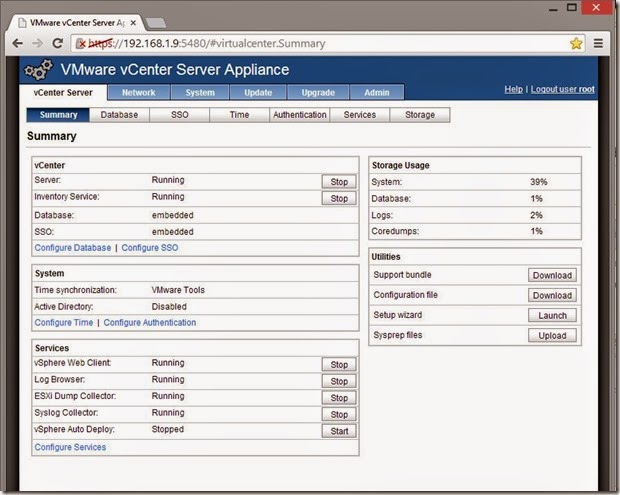
Task: Open the SSO sub-tab
Action: (180, 115)
